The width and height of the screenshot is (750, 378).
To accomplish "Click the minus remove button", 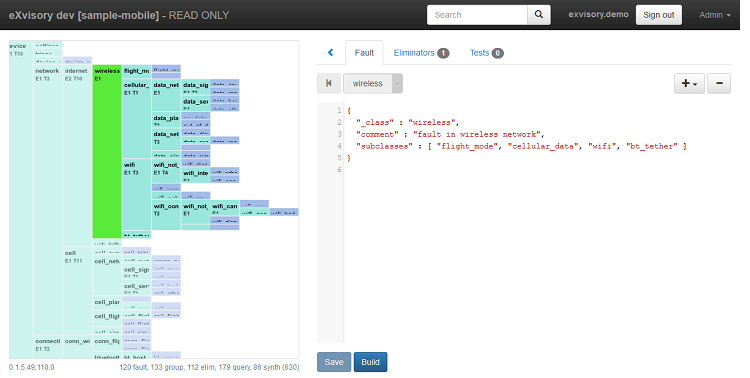I will coord(719,83).
